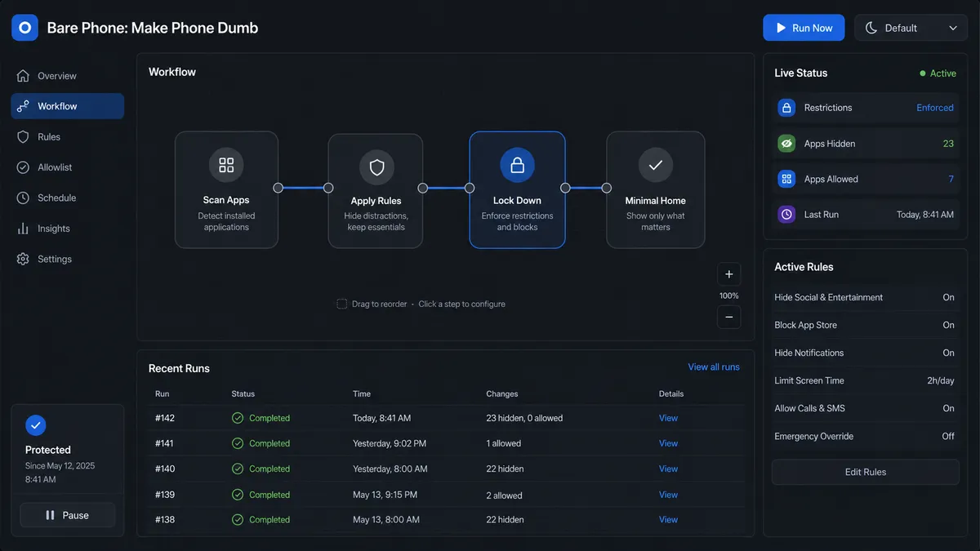The width and height of the screenshot is (980, 551).
Task: View details for run #138
Action: (x=668, y=519)
